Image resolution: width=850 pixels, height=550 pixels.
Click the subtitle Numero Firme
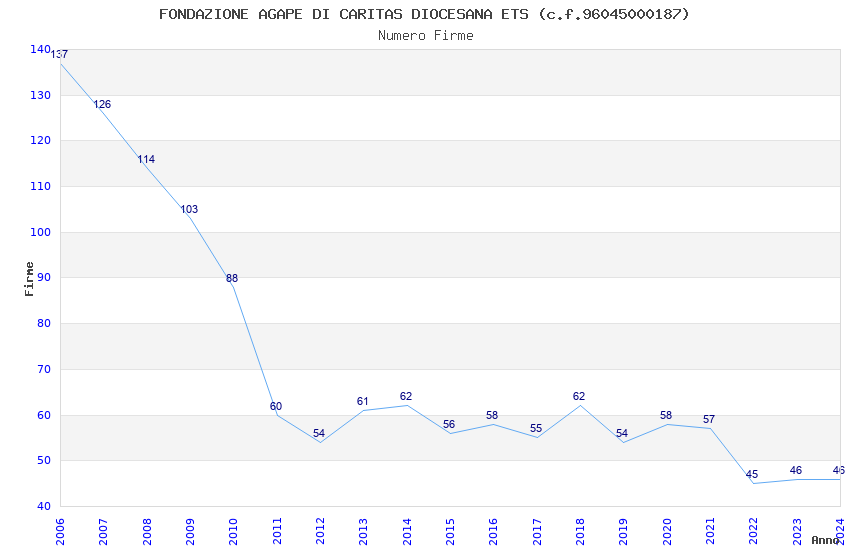point(426,36)
